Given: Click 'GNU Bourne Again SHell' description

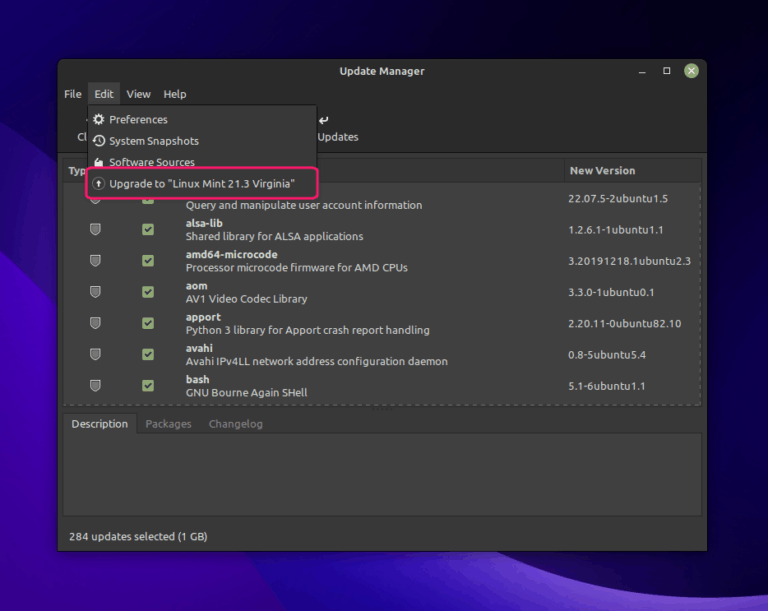Looking at the screenshot, I should pos(246,393).
